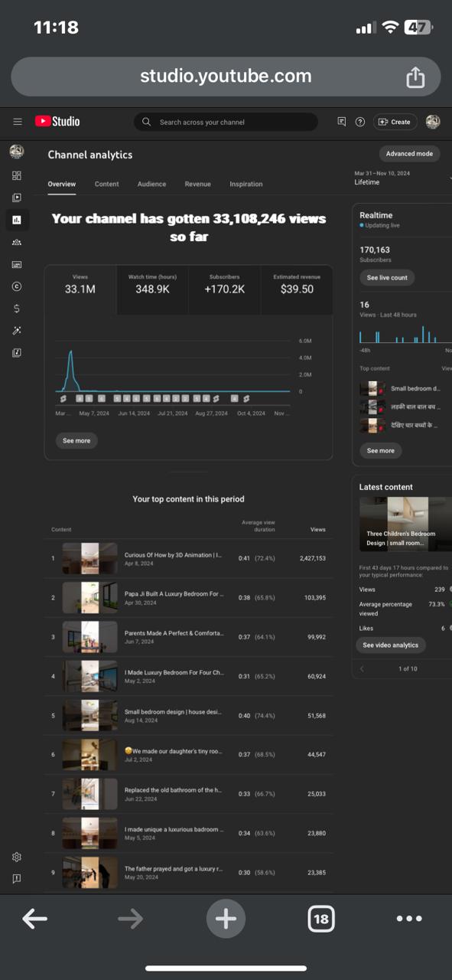The image size is (452, 980).
Task: Open 'We made our daughter's tiny roo...' title
Action: [174, 752]
